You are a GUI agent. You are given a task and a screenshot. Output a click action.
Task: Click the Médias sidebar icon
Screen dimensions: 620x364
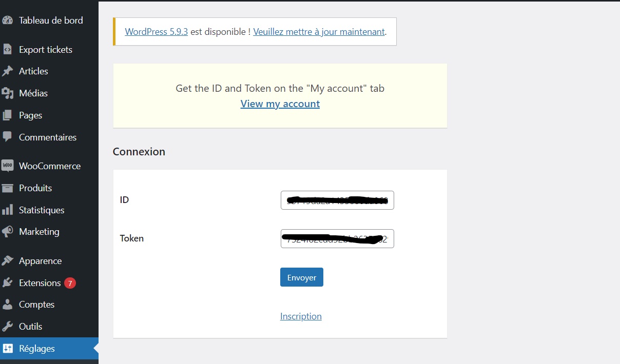[7, 93]
